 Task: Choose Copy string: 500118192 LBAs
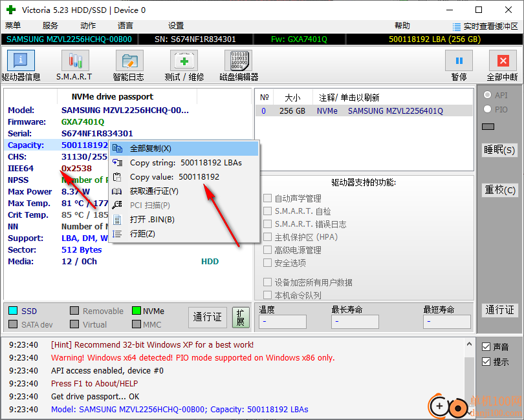click(x=184, y=163)
